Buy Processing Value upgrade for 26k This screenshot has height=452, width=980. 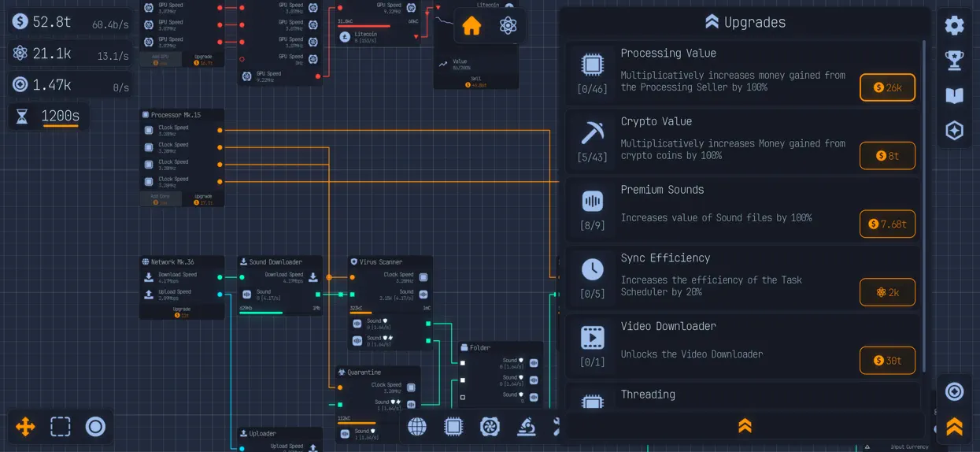pos(887,87)
